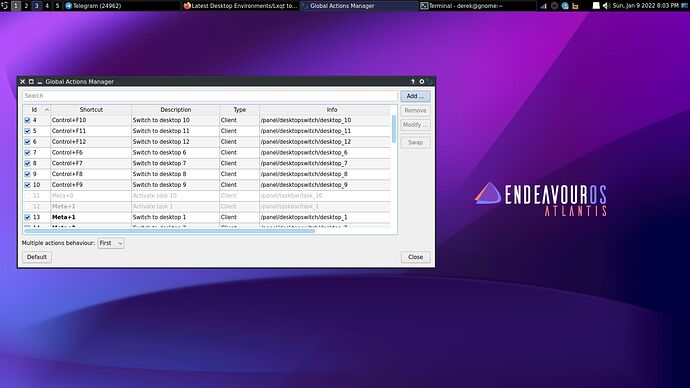Toggle the checkbox for shortcut Id 9

[x=27, y=174]
